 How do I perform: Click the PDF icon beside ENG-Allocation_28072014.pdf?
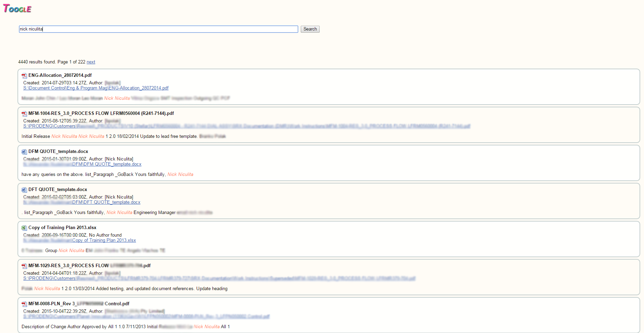pos(24,75)
